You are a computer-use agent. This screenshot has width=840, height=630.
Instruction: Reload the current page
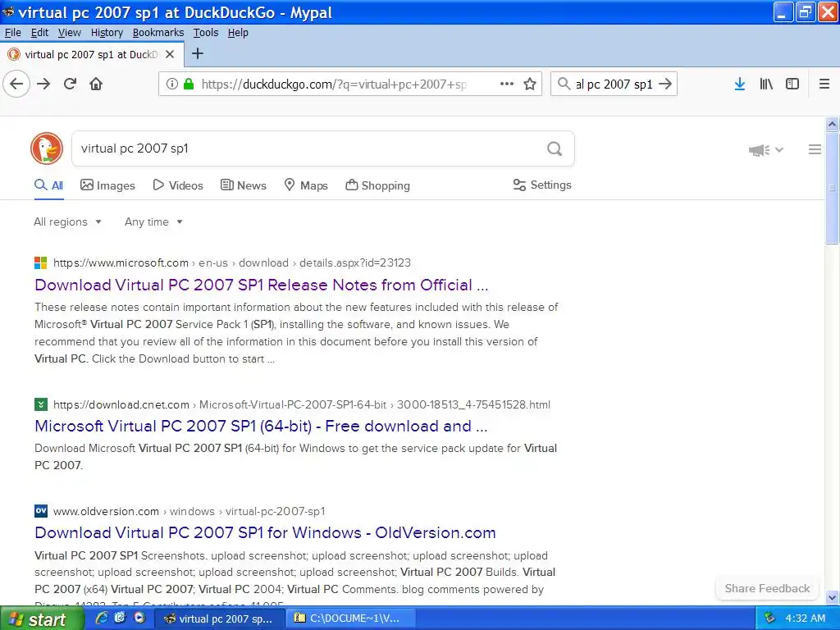coord(71,84)
